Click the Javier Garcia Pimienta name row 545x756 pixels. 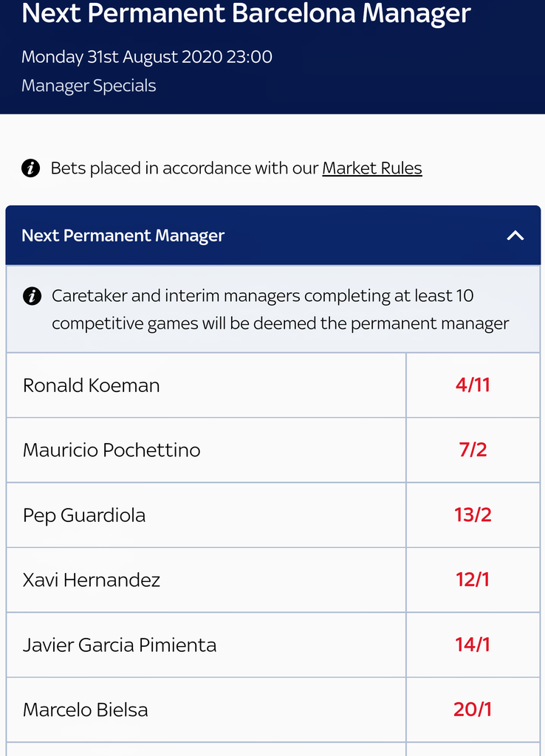tap(120, 645)
